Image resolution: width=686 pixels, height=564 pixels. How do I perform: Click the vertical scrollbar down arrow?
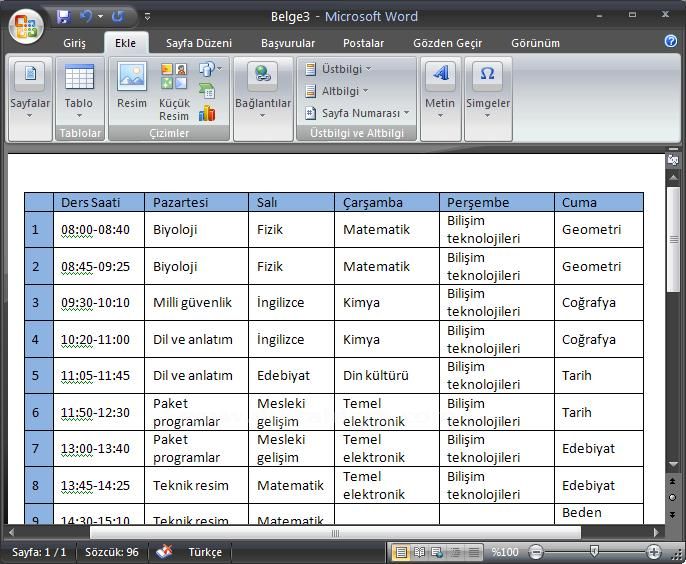(673, 464)
